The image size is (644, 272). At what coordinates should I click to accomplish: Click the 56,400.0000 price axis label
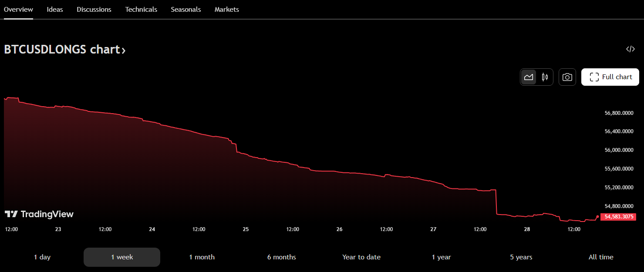click(x=619, y=131)
